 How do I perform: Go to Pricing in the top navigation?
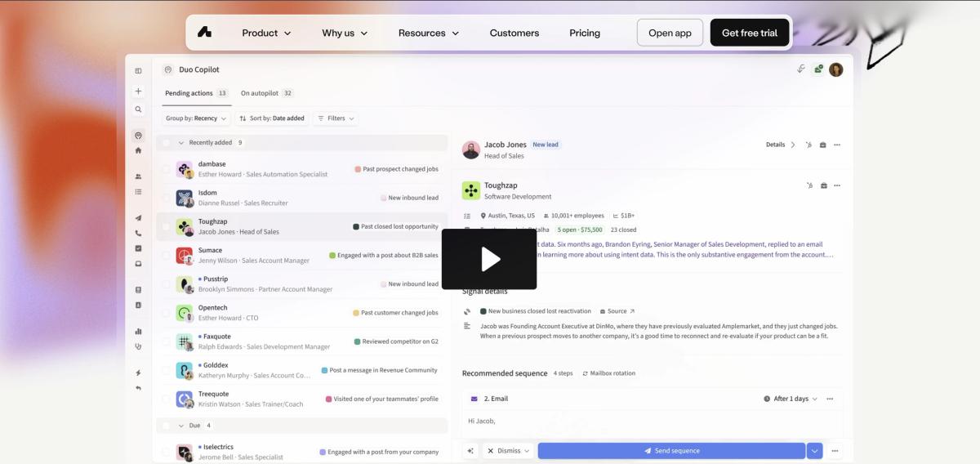tap(585, 33)
